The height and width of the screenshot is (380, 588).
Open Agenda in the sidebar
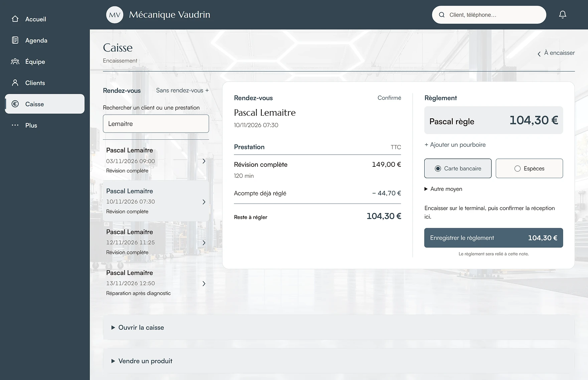click(x=44, y=40)
